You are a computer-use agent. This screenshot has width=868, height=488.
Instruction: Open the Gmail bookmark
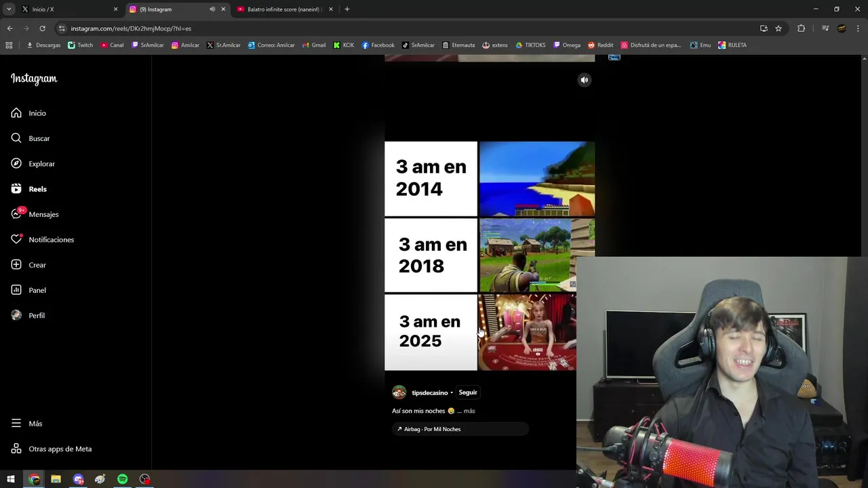(313, 45)
